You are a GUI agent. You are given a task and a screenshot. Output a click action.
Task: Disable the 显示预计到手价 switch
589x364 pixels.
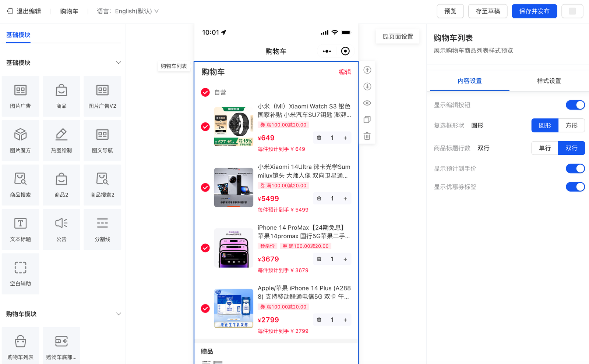pyautogui.click(x=575, y=169)
